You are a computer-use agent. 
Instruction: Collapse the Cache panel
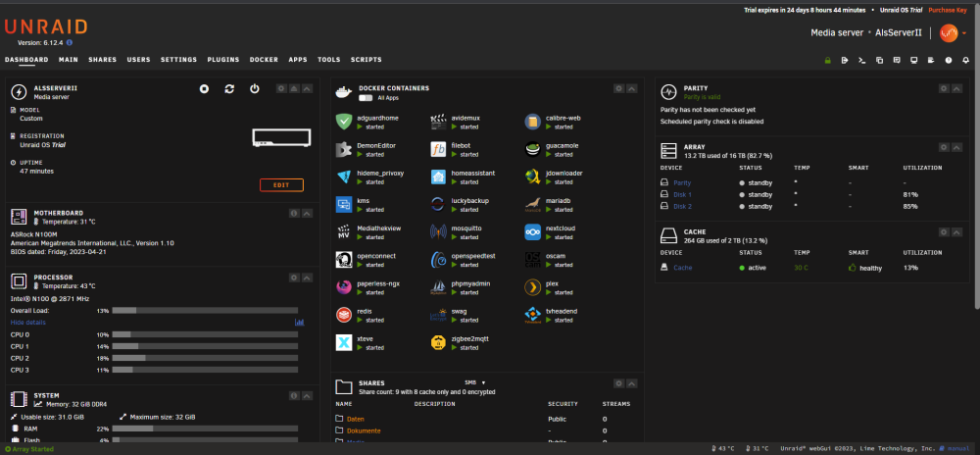click(x=956, y=232)
